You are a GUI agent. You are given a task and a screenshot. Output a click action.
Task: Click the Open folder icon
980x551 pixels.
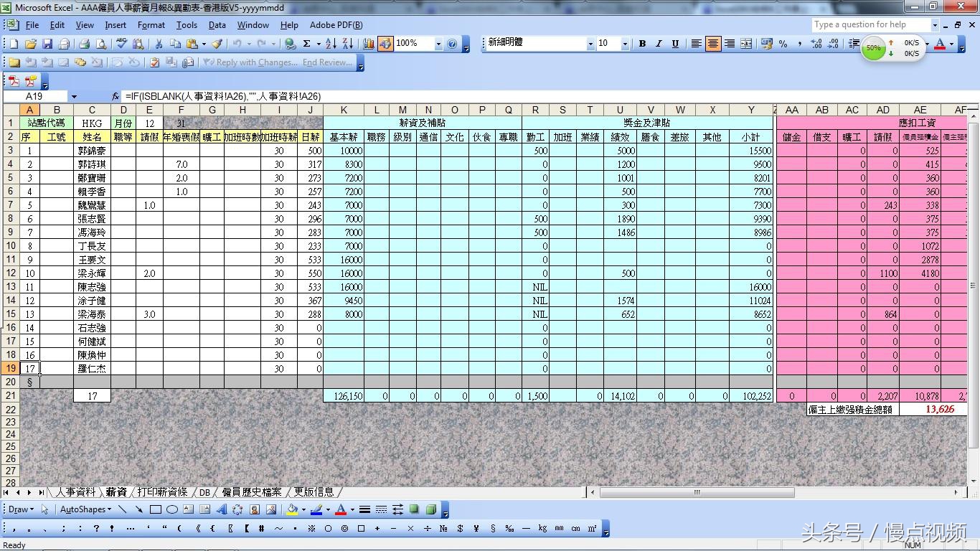[31, 44]
